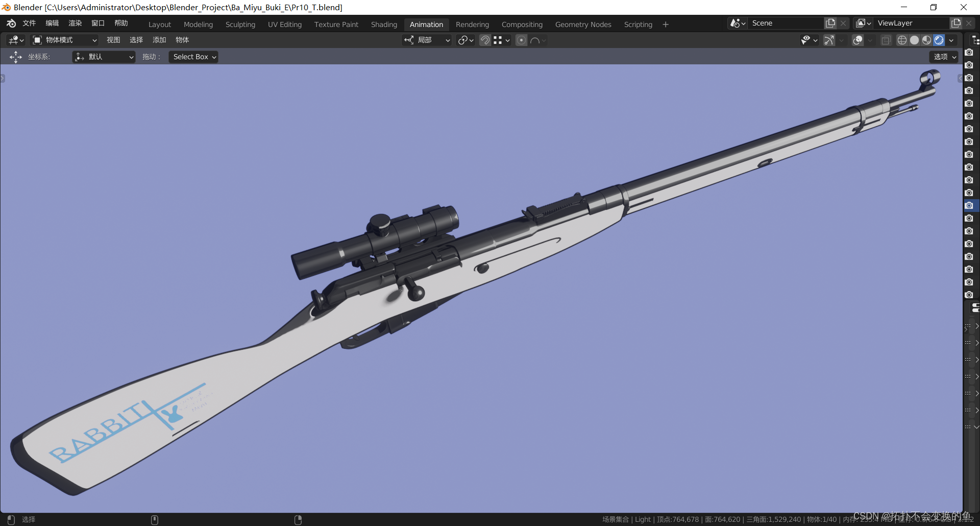Image resolution: width=980 pixels, height=526 pixels.
Task: Click the 场景集合 status bar text
Action: (616, 519)
